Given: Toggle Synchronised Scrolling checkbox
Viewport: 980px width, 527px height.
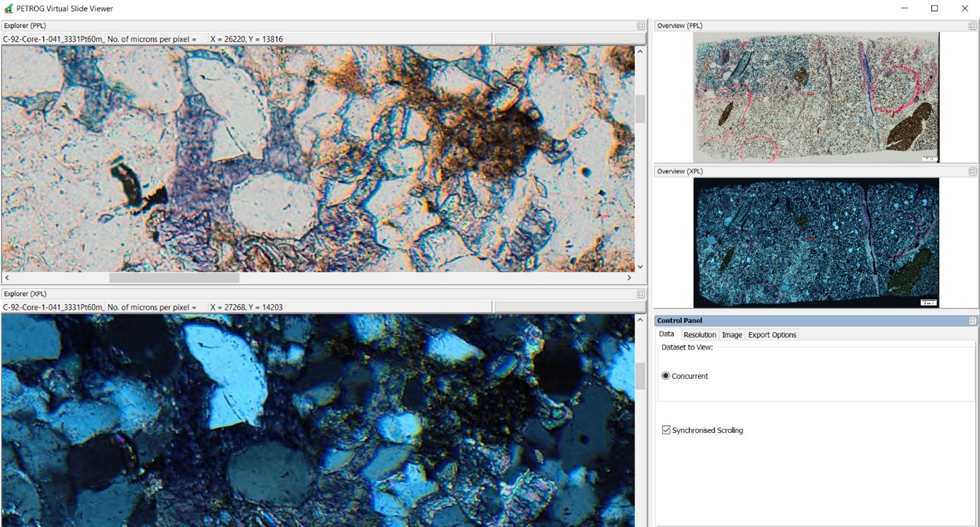Looking at the screenshot, I should (x=665, y=430).
